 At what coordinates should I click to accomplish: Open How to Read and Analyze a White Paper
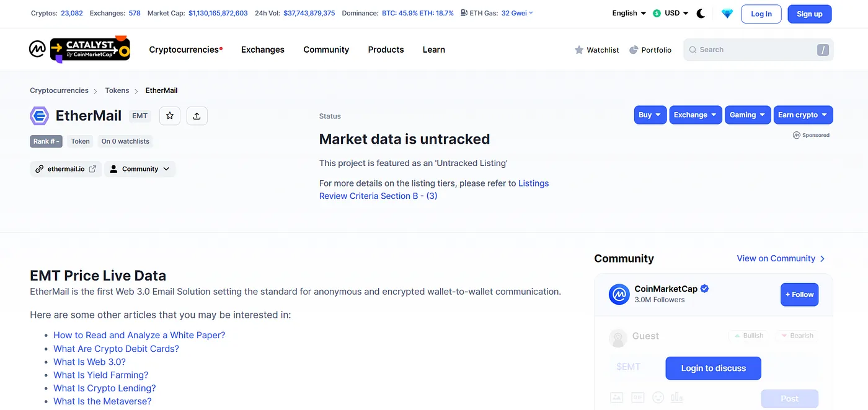coord(139,335)
